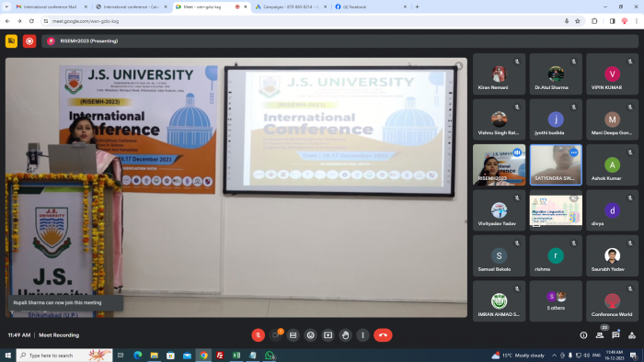
Task: Toggle the camera button with warning badge
Action: click(x=276, y=335)
